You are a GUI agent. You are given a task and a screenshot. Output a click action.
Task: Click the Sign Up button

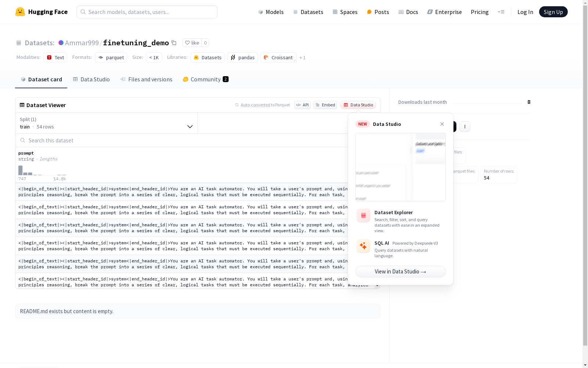[553, 12]
